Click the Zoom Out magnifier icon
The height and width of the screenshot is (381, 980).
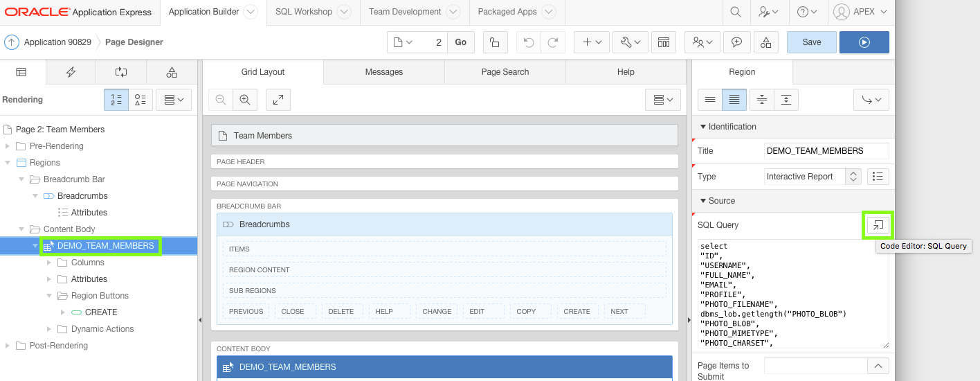(x=221, y=100)
